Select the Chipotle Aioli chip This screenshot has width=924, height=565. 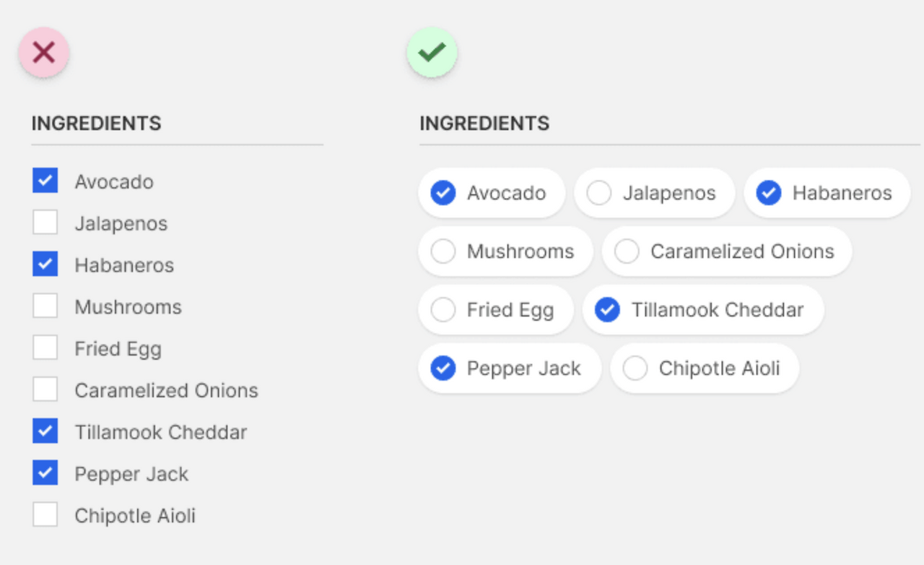(x=704, y=368)
